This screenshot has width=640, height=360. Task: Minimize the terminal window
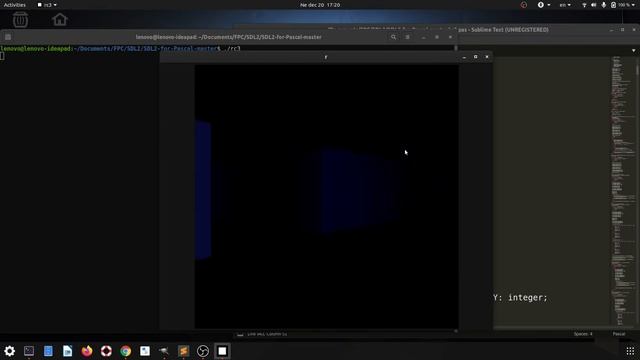(x=424, y=37)
